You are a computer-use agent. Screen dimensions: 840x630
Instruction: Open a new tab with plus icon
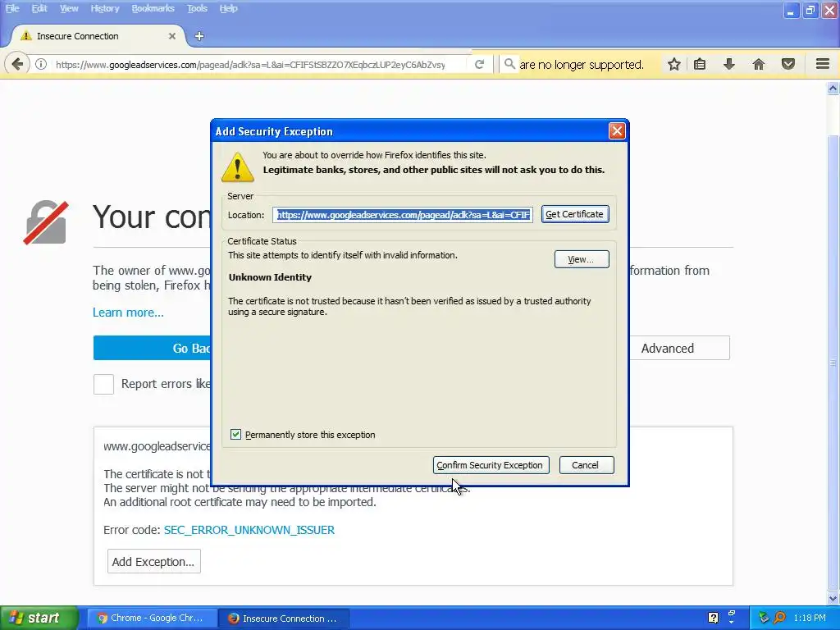(x=199, y=36)
